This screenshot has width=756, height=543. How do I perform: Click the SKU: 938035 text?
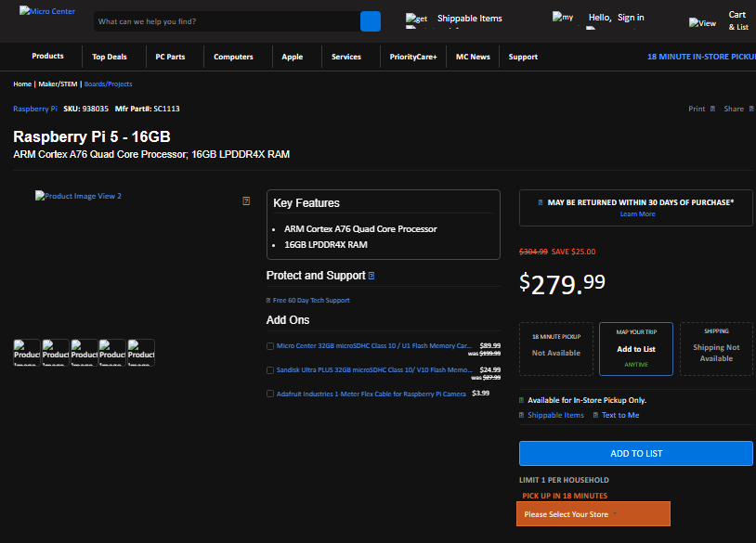(85, 109)
